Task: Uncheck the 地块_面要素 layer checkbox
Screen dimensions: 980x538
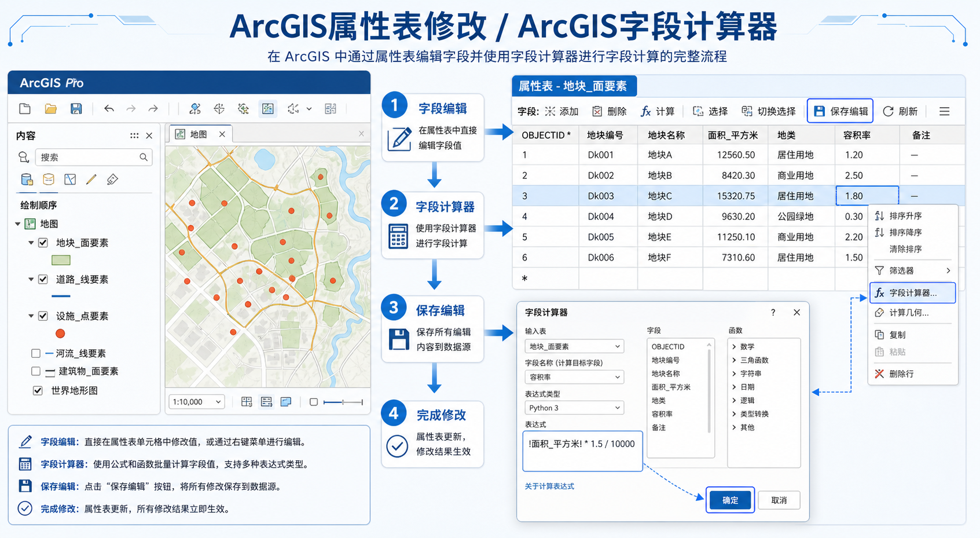Action: click(x=43, y=243)
